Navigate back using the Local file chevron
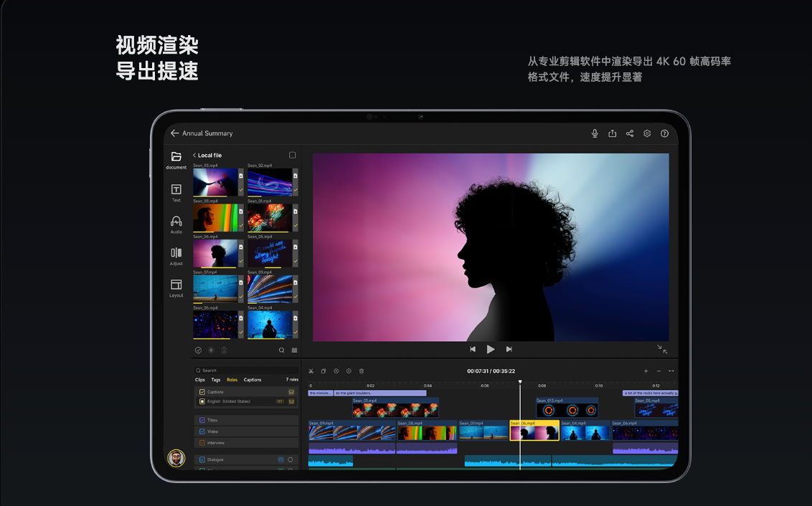 (194, 155)
